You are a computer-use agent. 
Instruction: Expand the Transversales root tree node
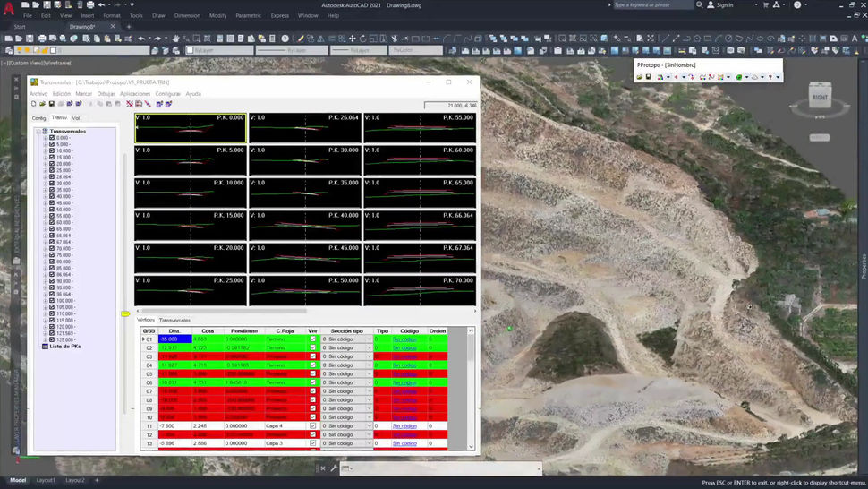pos(38,131)
